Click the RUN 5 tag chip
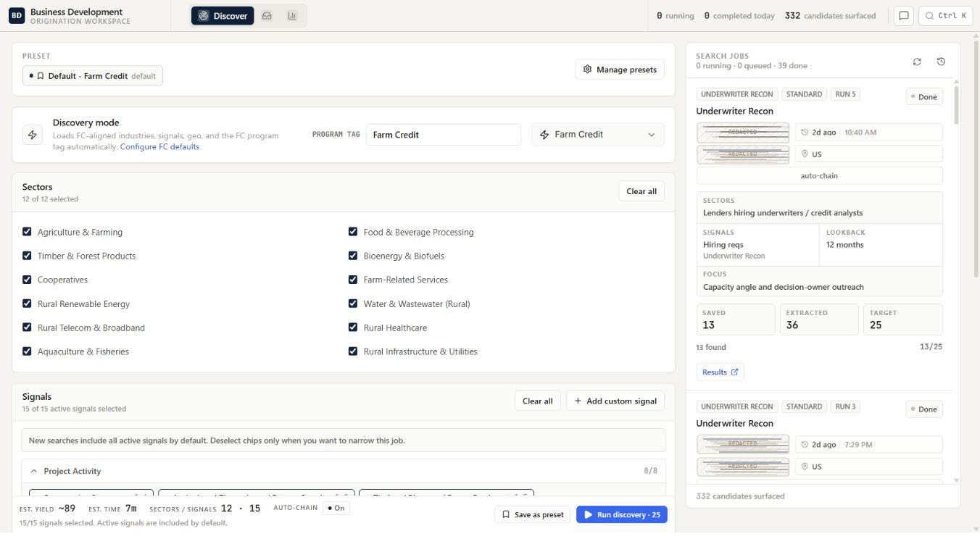 click(845, 94)
